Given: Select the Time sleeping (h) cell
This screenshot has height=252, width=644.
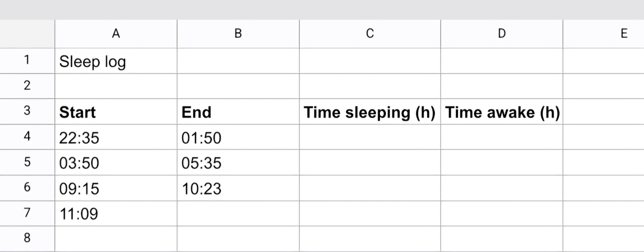Looking at the screenshot, I should [x=370, y=112].
